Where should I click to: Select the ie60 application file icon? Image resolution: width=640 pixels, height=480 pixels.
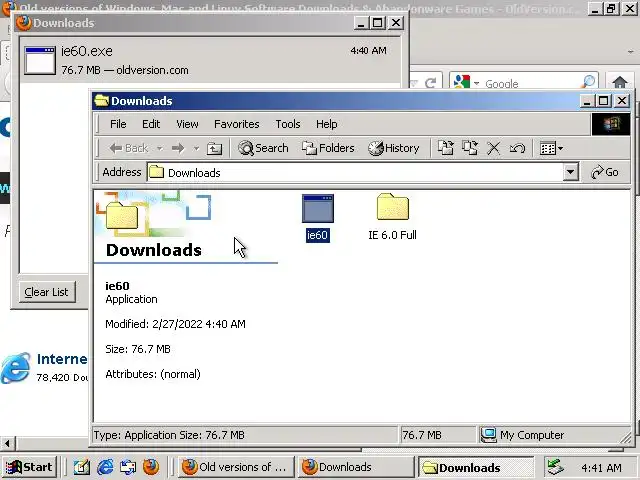click(318, 209)
